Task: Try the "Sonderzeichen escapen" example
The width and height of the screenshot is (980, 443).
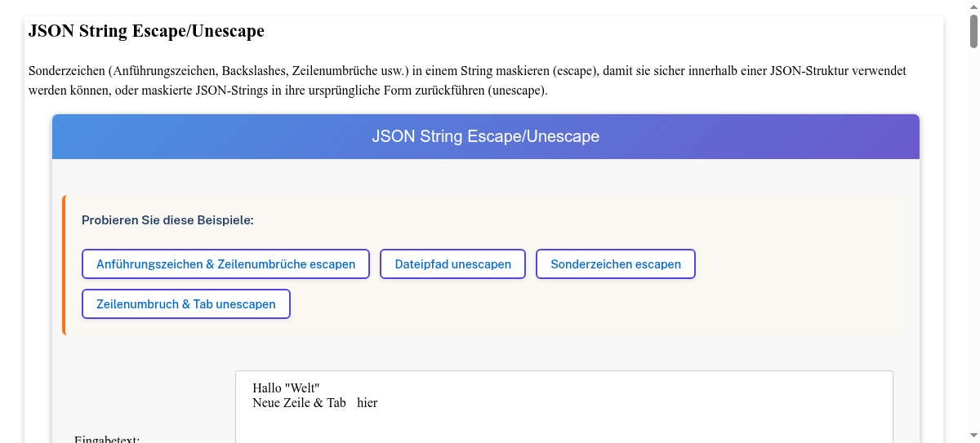Action: pos(615,264)
